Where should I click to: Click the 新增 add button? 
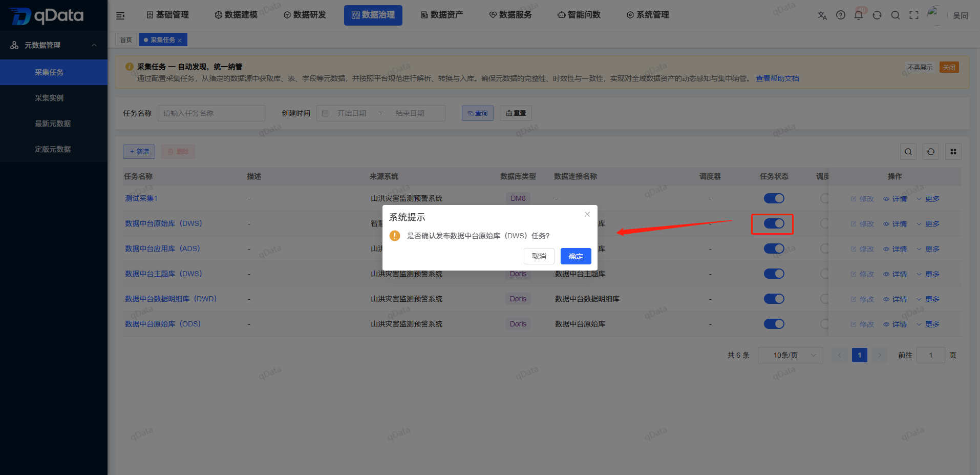pos(139,152)
